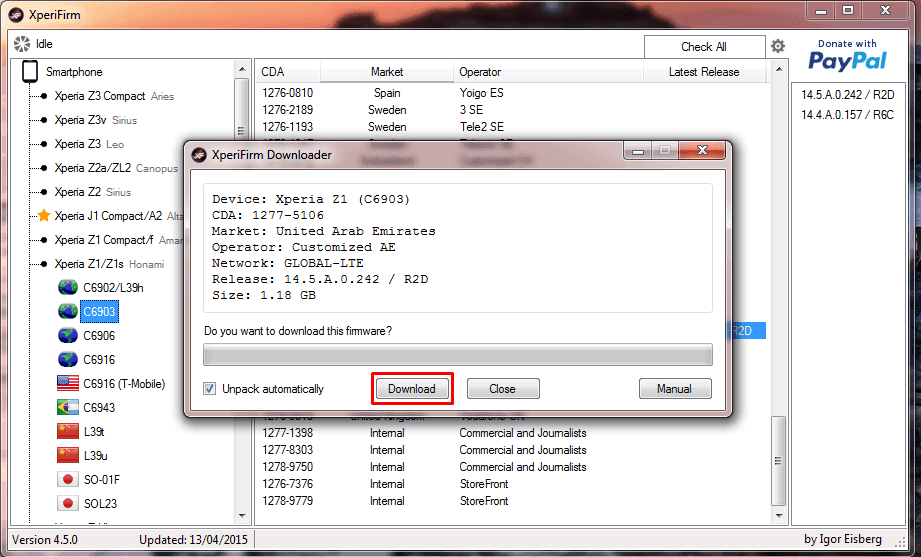Viewport: 921px width, 557px height.
Task: Select Xperia Z1 Compact/f in the tree
Action: pos(118,240)
